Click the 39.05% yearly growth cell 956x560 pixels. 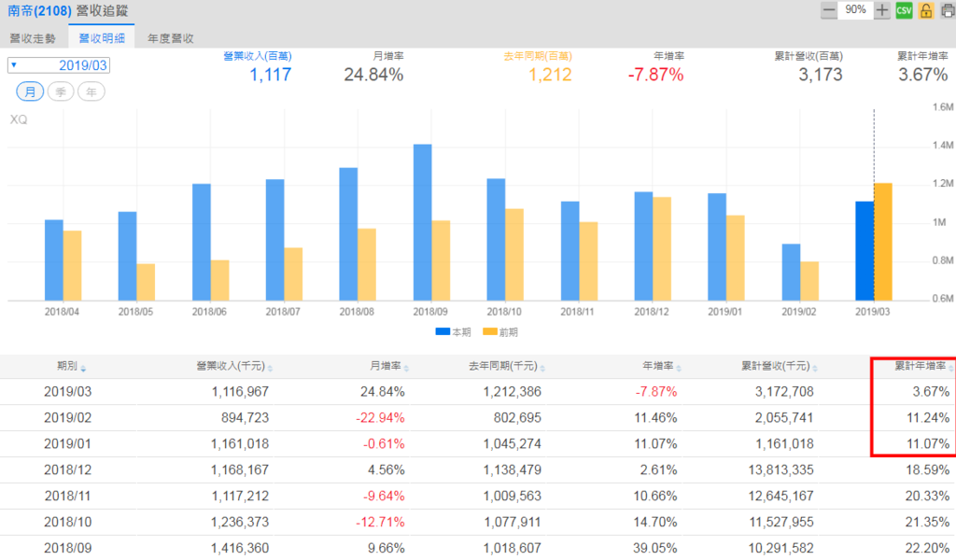click(654, 549)
